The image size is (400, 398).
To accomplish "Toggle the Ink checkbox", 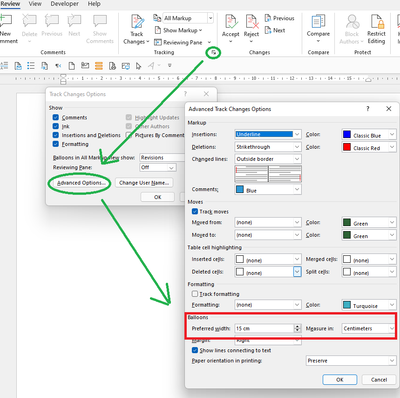I will coord(56,126).
